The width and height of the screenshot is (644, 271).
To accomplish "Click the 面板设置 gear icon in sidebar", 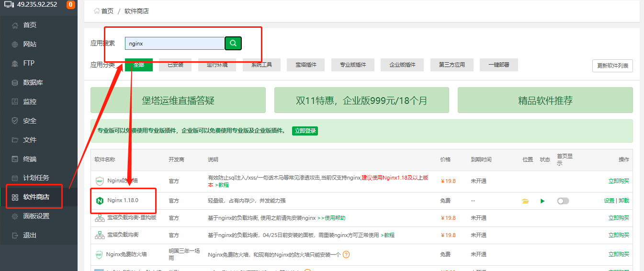I will point(15,216).
